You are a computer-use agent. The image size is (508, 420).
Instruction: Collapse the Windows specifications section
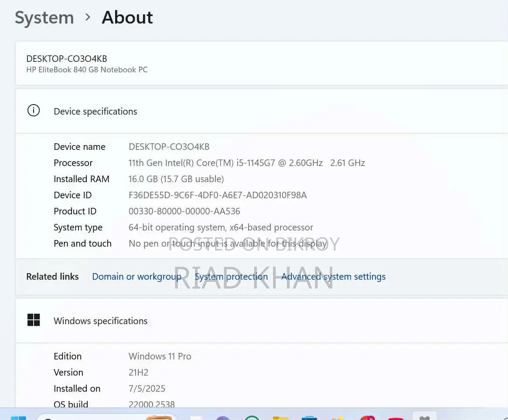point(262,321)
